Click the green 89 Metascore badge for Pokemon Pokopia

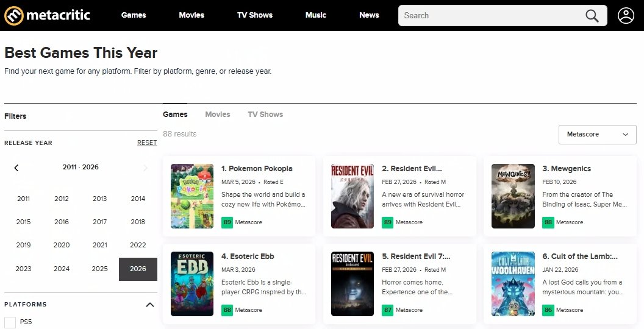(227, 222)
